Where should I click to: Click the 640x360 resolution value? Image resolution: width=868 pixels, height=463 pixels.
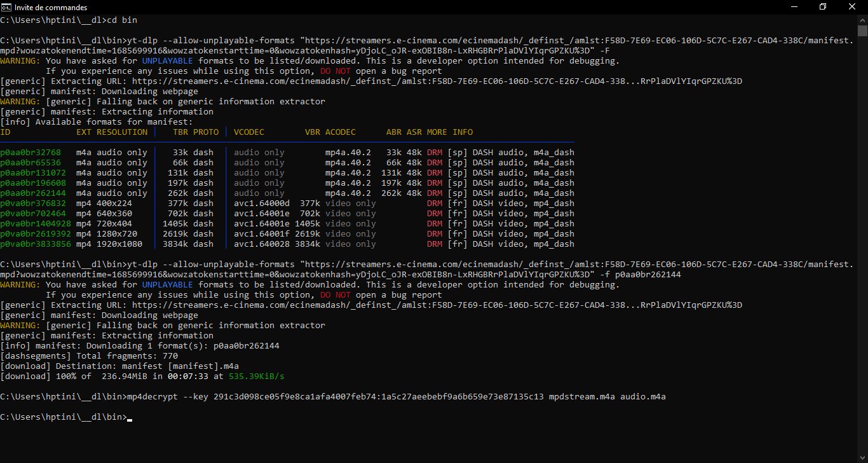114,214
